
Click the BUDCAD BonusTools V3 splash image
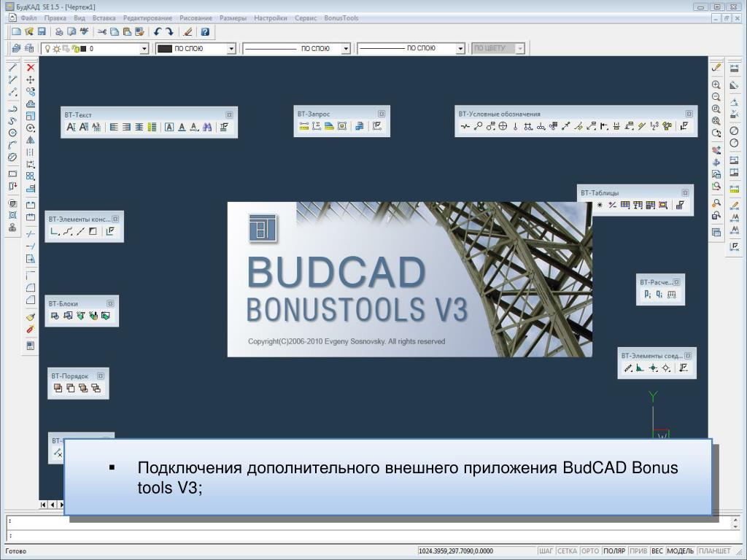410,279
